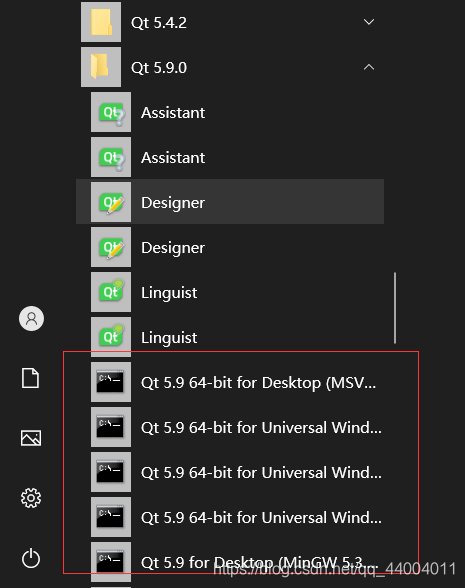Image resolution: width=465 pixels, height=588 pixels.
Task: Launch the upper Linguist entry
Action: click(230, 292)
